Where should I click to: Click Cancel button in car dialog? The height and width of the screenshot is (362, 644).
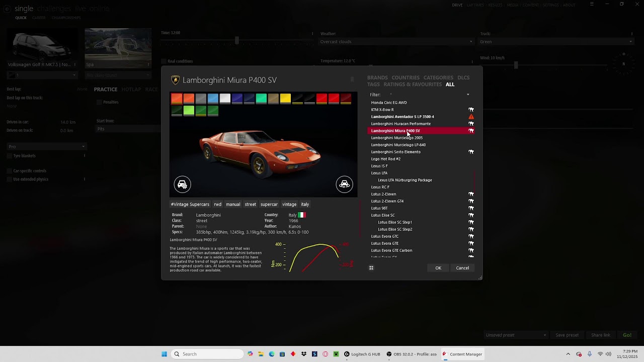(x=462, y=268)
